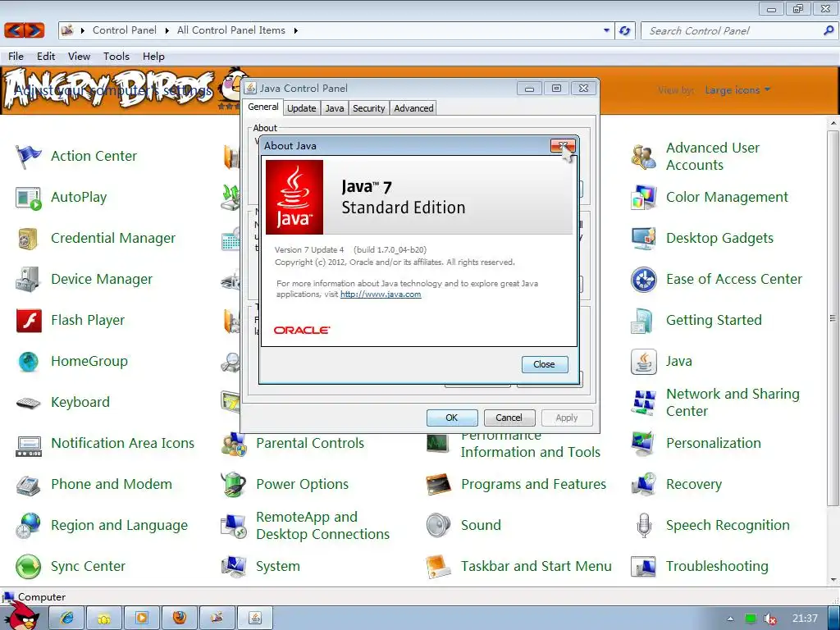Launch Firefox from taskbar
The image size is (840, 630).
[180, 619]
